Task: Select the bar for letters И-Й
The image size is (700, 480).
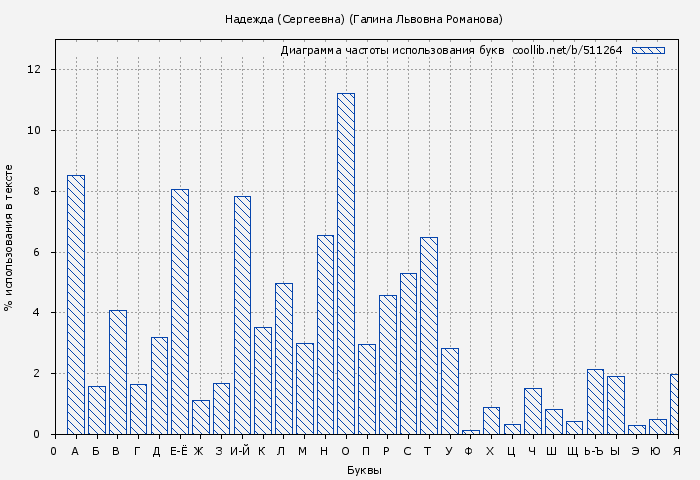Action: (242, 315)
